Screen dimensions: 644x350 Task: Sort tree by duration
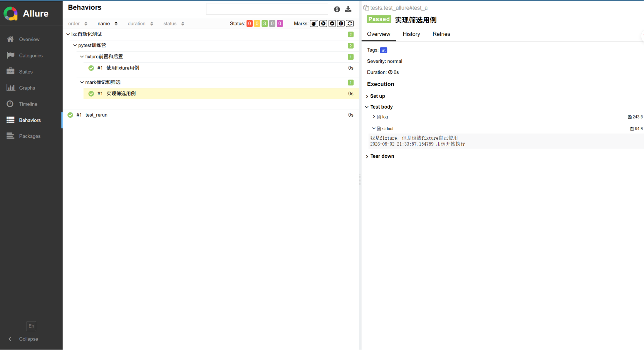tap(141, 23)
